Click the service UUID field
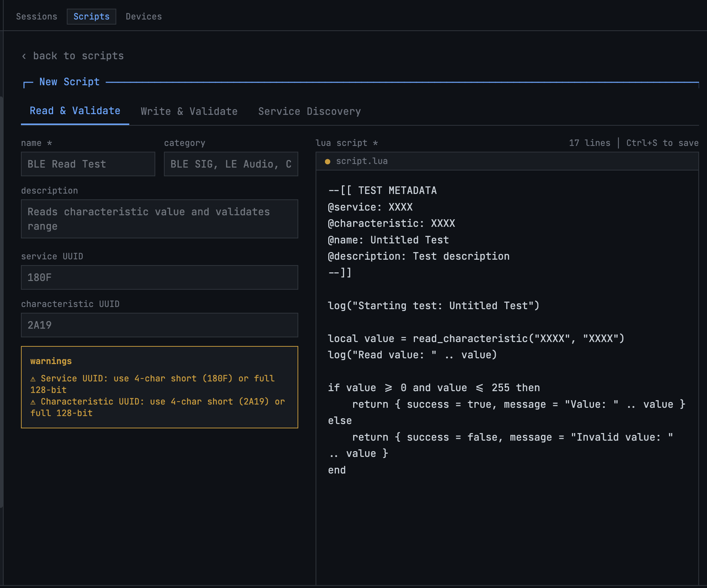The height and width of the screenshot is (588, 707). pos(159,277)
